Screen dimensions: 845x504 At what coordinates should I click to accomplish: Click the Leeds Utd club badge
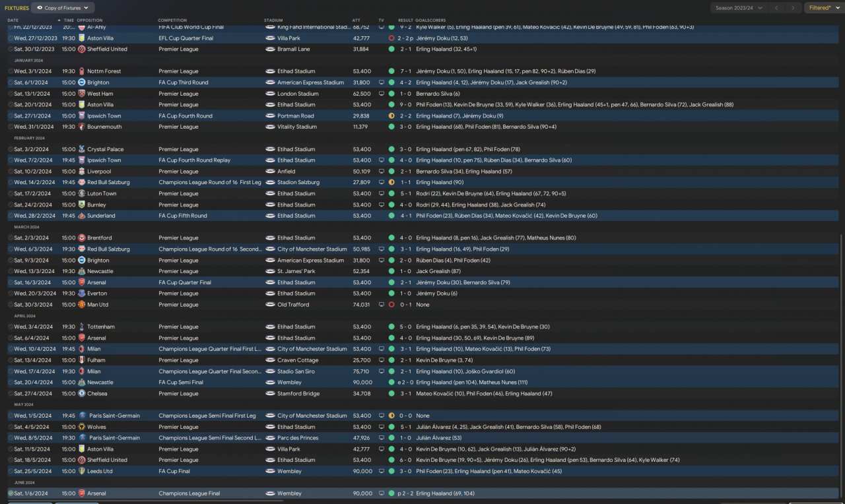(82, 471)
